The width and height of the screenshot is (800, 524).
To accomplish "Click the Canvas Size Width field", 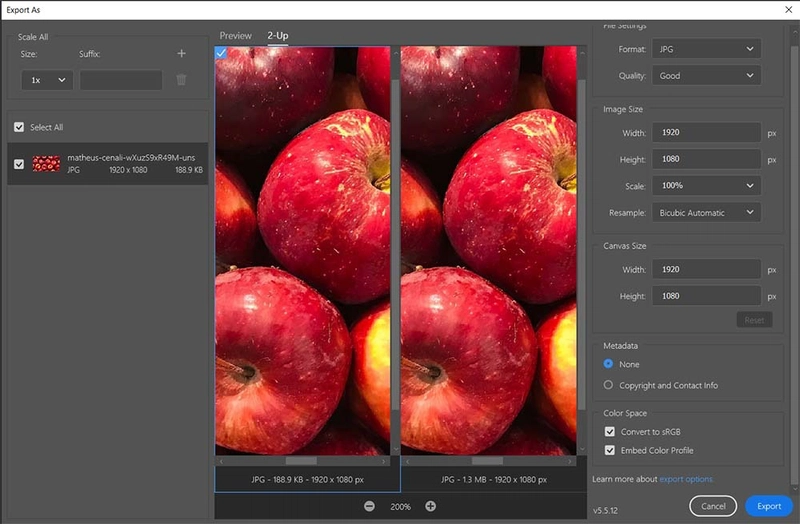I will pos(707,269).
